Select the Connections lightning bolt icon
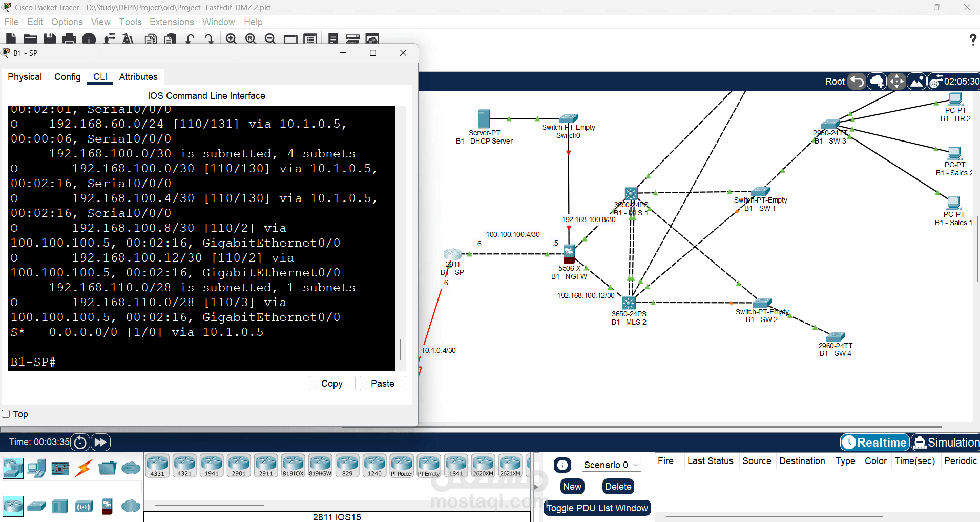 84,468
